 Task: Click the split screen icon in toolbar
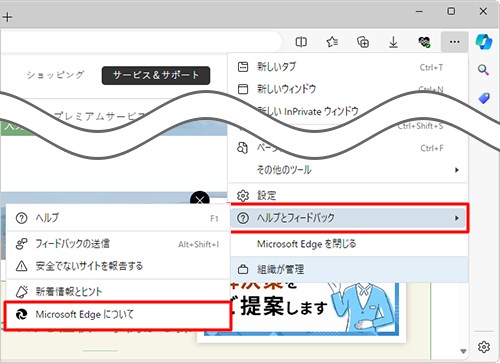pos(301,42)
